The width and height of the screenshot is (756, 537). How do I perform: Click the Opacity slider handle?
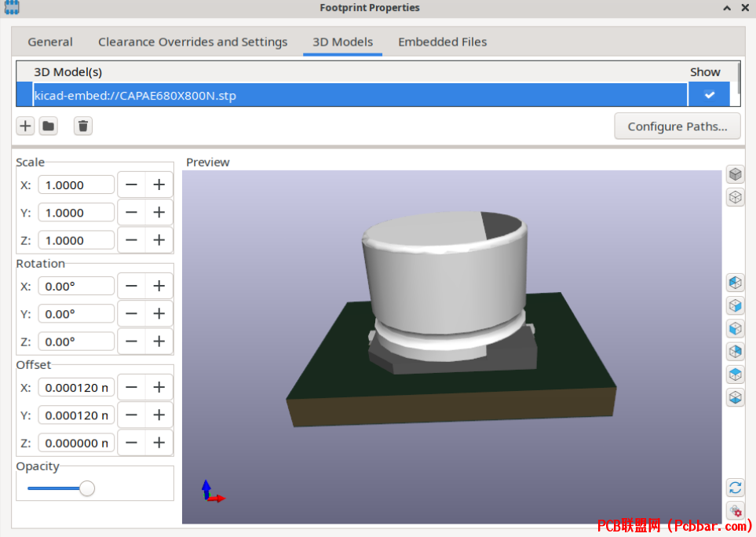(x=87, y=488)
